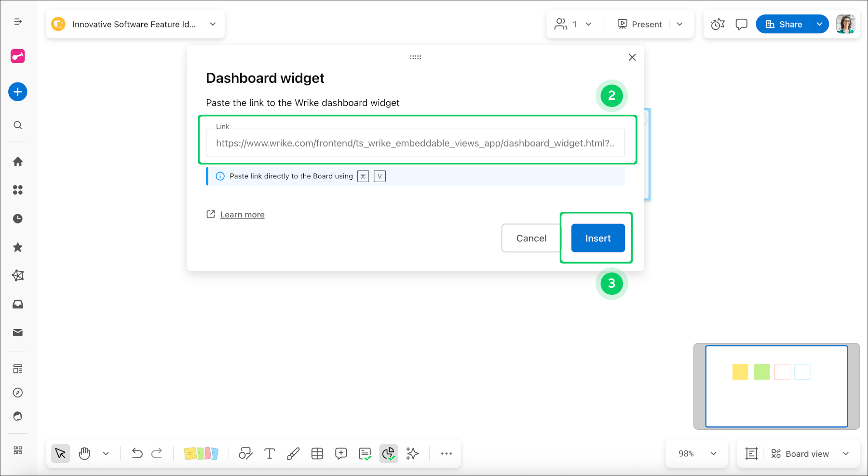Open the Table tool
868x476 pixels.
coord(317,453)
